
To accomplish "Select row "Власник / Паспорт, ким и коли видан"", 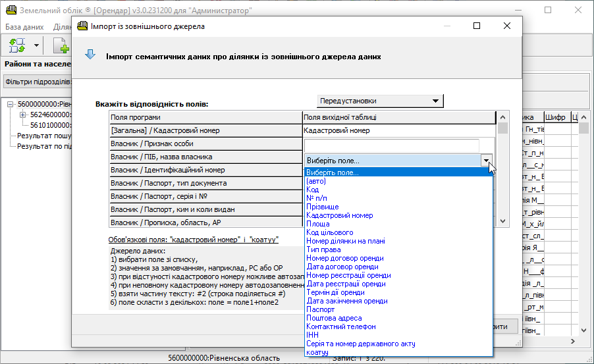I will click(x=205, y=209).
